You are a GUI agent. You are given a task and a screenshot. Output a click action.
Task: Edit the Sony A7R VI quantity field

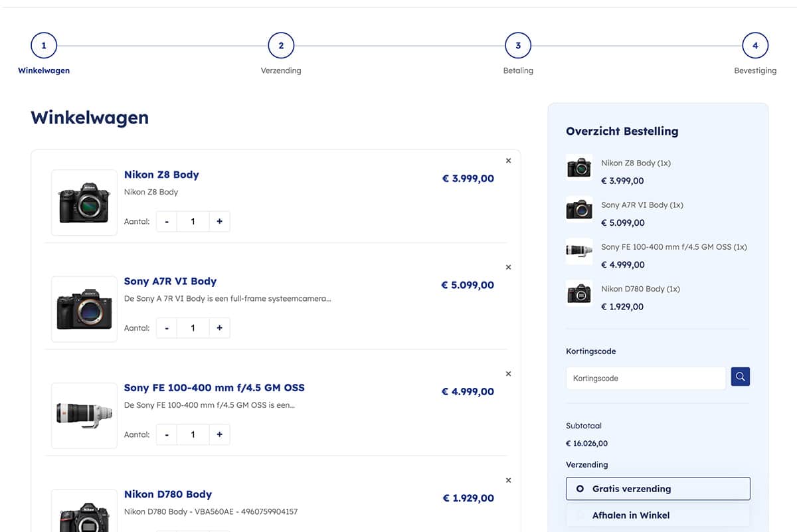tap(193, 327)
